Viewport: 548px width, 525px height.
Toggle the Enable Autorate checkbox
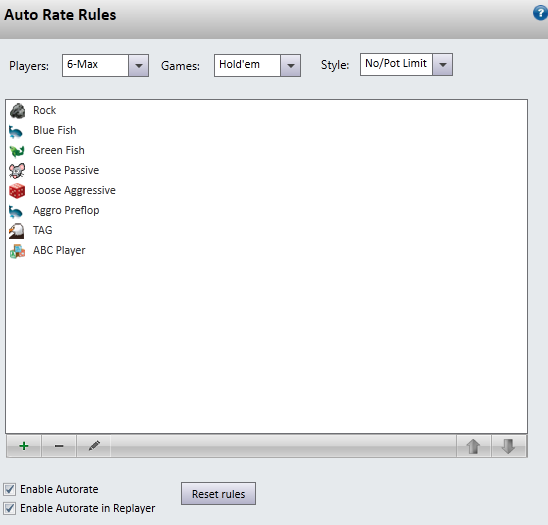coord(10,489)
